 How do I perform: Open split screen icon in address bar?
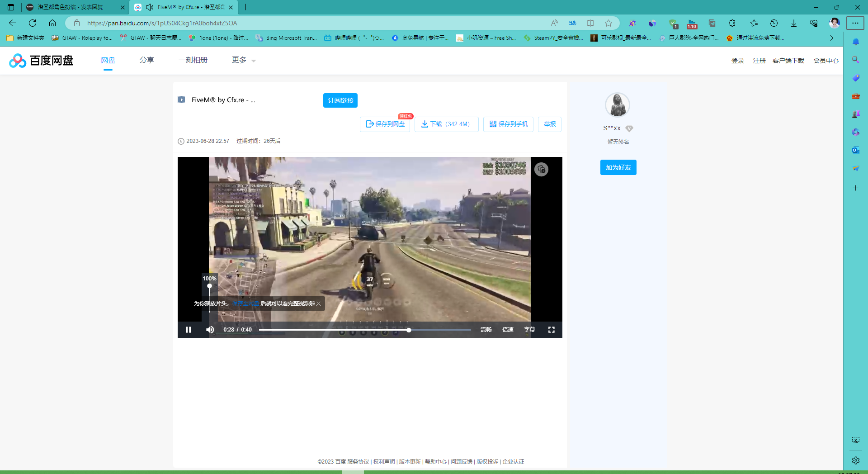pyautogui.click(x=590, y=23)
